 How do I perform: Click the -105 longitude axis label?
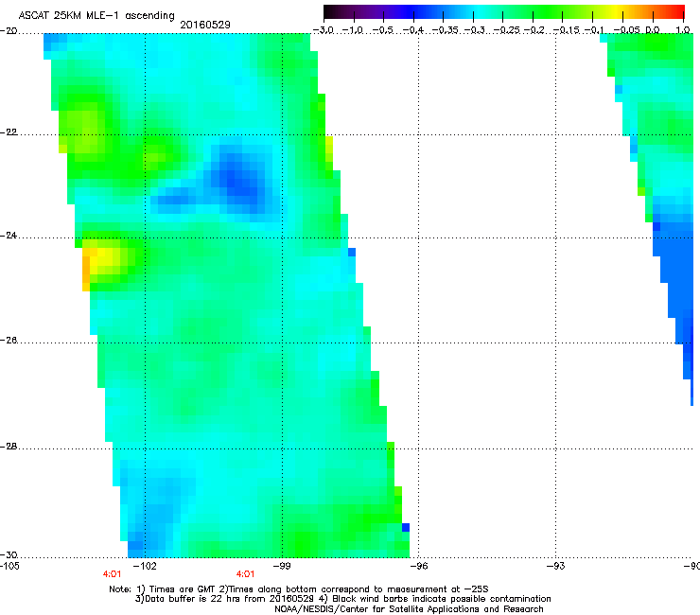click(x=9, y=566)
